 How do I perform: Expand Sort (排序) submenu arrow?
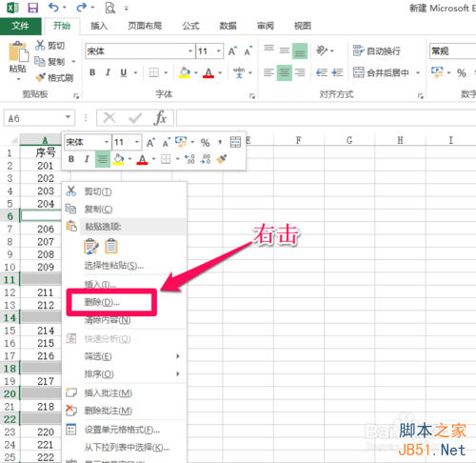click(x=178, y=374)
